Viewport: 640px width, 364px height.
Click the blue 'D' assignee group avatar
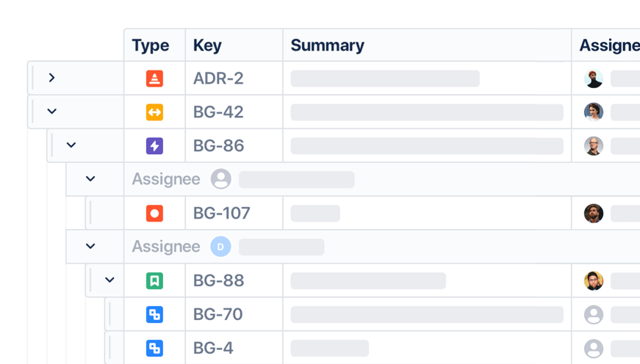[220, 247]
